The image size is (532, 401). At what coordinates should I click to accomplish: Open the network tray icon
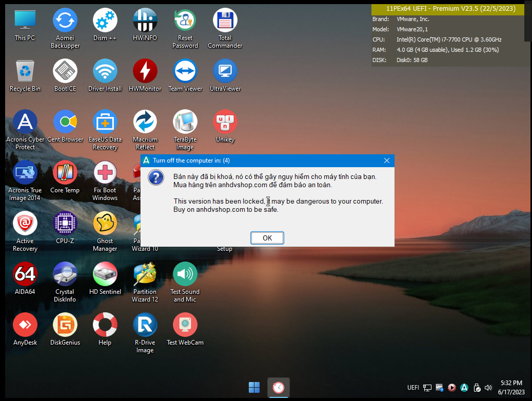pyautogui.click(x=427, y=388)
